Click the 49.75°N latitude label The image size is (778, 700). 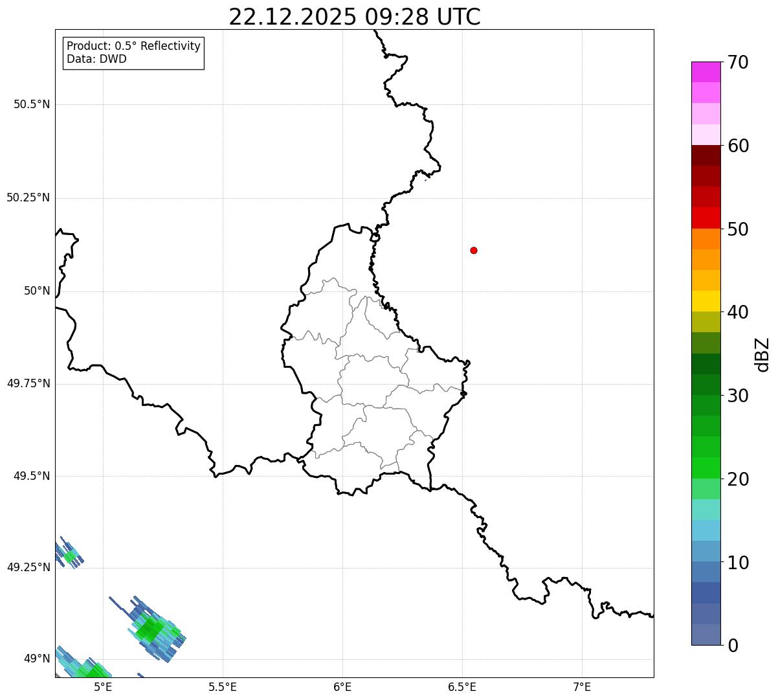coord(28,383)
